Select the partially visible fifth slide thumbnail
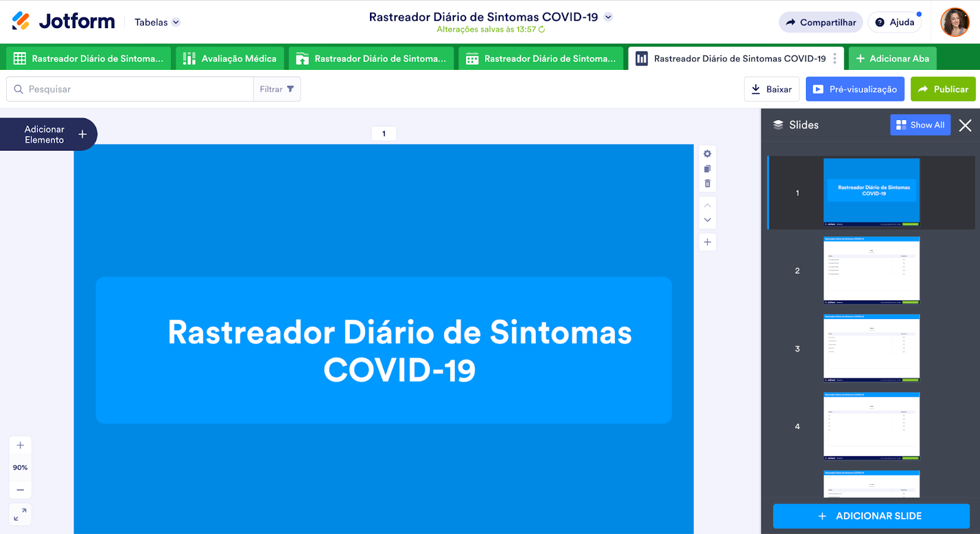 pos(872,484)
